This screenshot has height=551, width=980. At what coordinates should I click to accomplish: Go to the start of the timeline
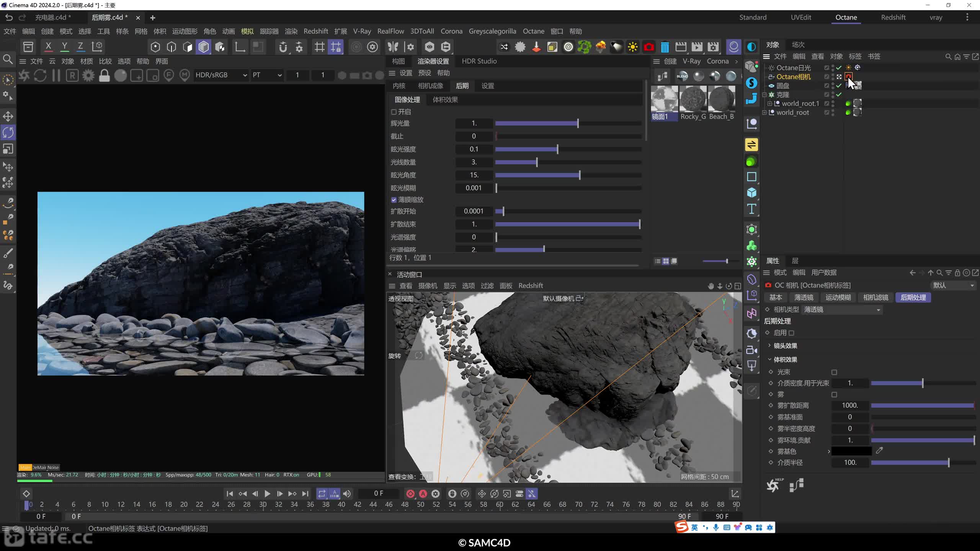point(230,494)
